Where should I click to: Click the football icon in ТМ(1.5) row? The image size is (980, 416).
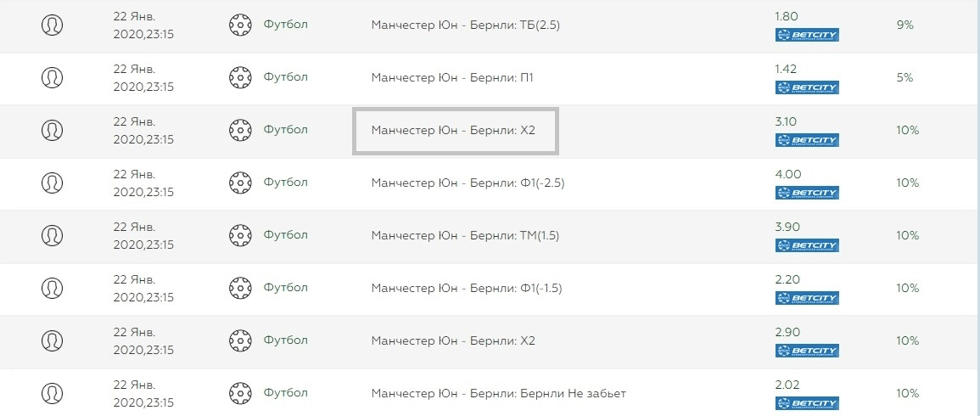[240, 235]
